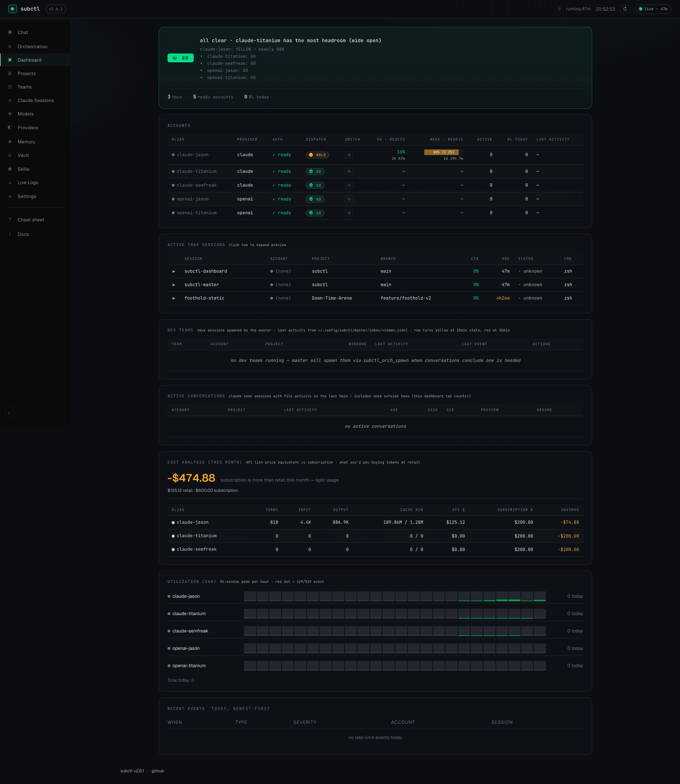The image size is (680, 784).
Task: Click the claude-jason utilization bar chart
Action: coord(395,596)
